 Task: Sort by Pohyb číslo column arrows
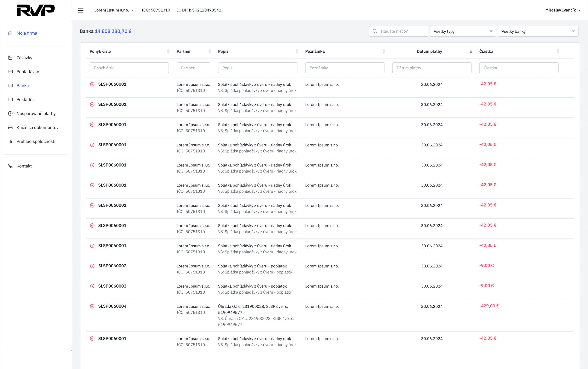(x=168, y=52)
